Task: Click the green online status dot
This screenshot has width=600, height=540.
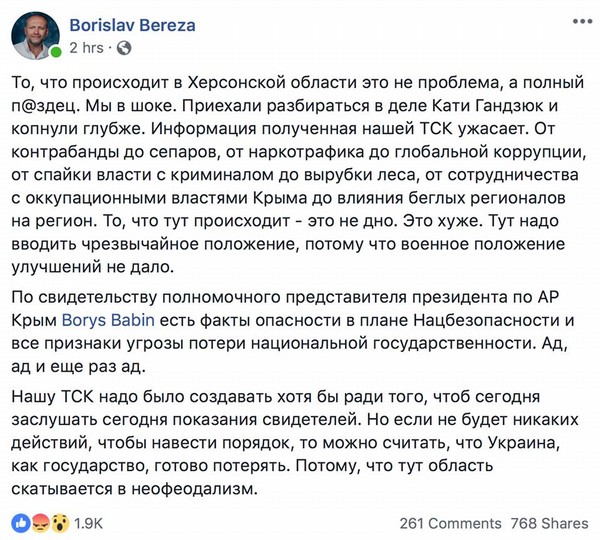Action: coord(55,52)
